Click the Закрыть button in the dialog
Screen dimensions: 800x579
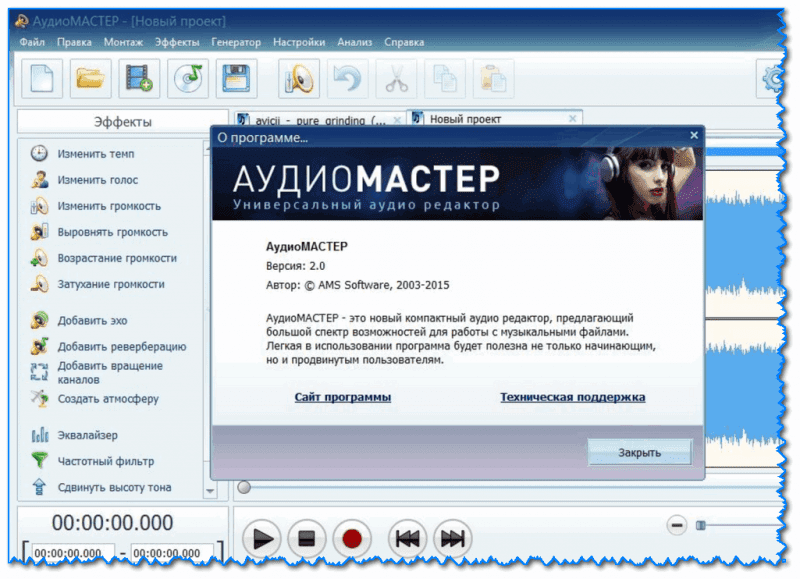tap(640, 452)
